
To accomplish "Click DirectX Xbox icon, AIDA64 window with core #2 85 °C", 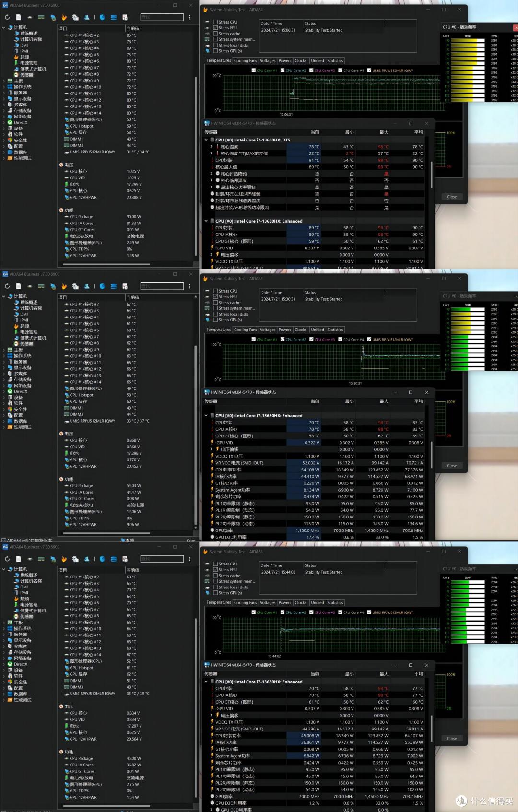I will click(x=10, y=122).
